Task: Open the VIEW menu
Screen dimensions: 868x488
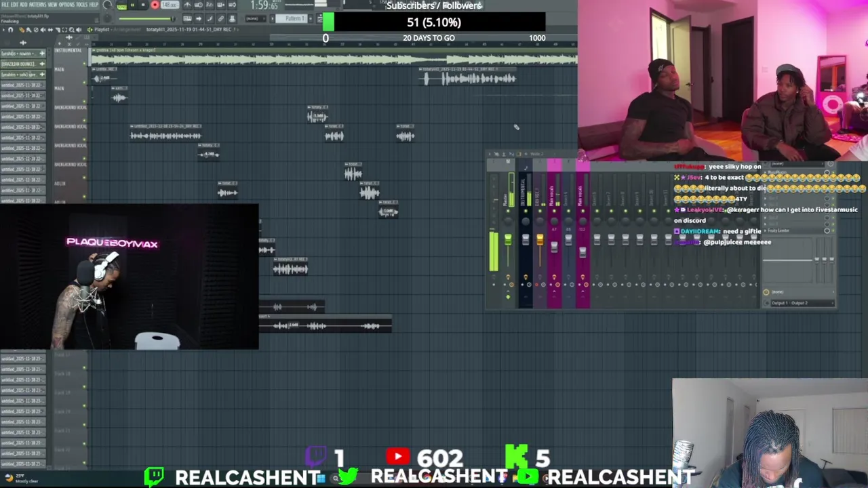Action: point(52,5)
